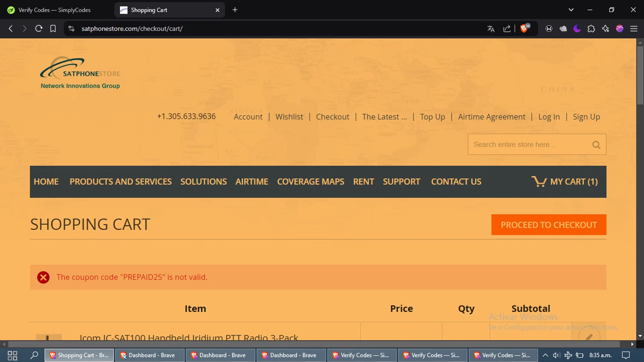644x362 pixels.
Task: Open Brave Wallet icon in toolbar
Action: pos(549,29)
